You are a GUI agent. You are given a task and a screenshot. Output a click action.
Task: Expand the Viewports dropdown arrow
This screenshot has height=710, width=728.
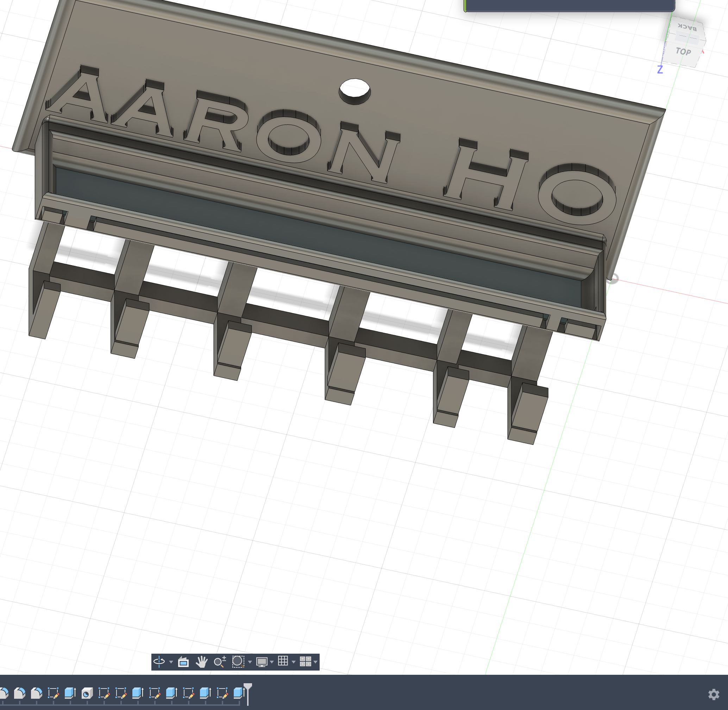click(315, 662)
